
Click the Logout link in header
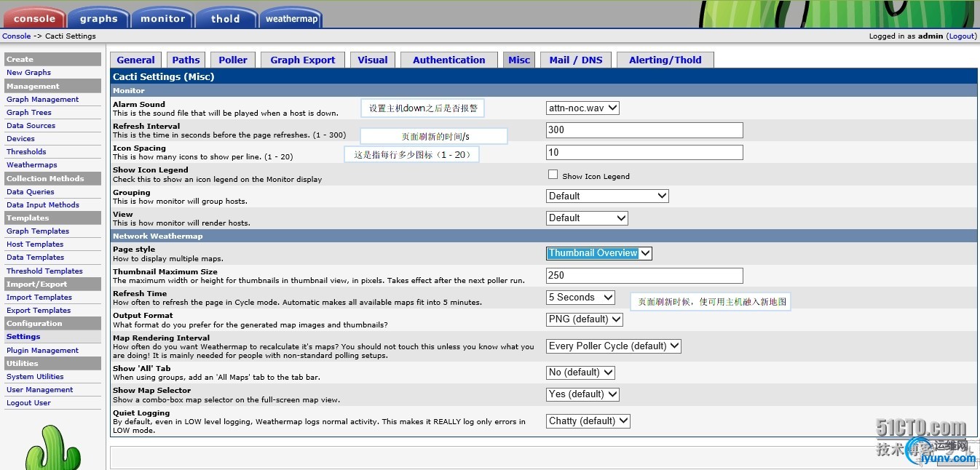coord(961,36)
